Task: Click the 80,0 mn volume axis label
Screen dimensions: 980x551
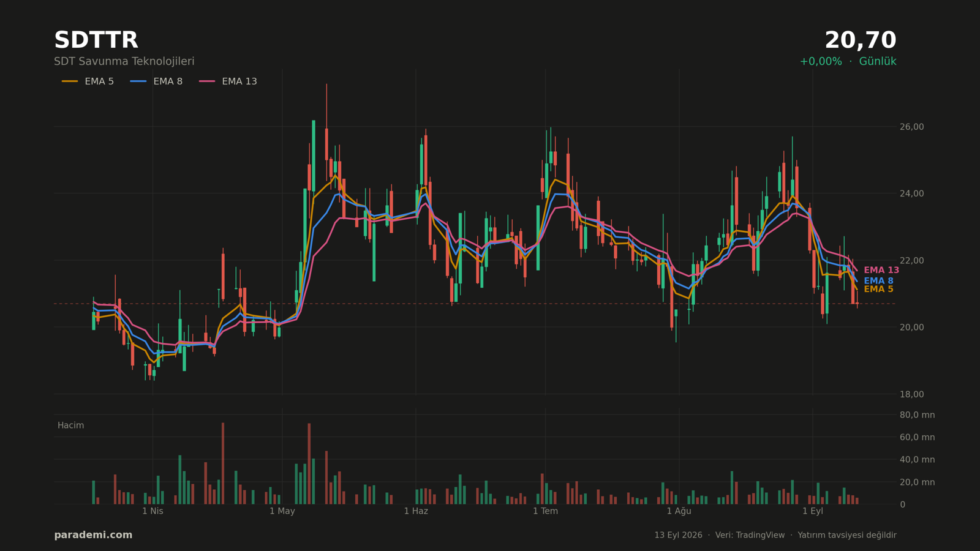Action: pos(918,415)
